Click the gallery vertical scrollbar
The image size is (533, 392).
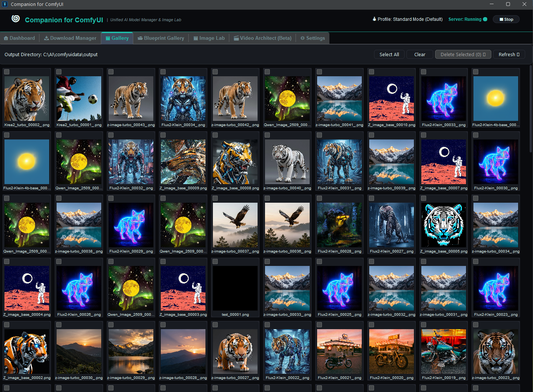[x=531, y=109]
